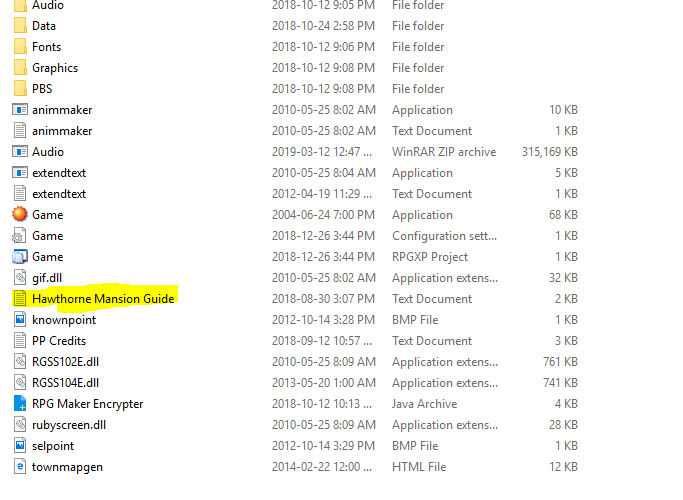The image size is (683, 500).
Task: Select the Game configuration settings file icon
Action: tap(20, 236)
